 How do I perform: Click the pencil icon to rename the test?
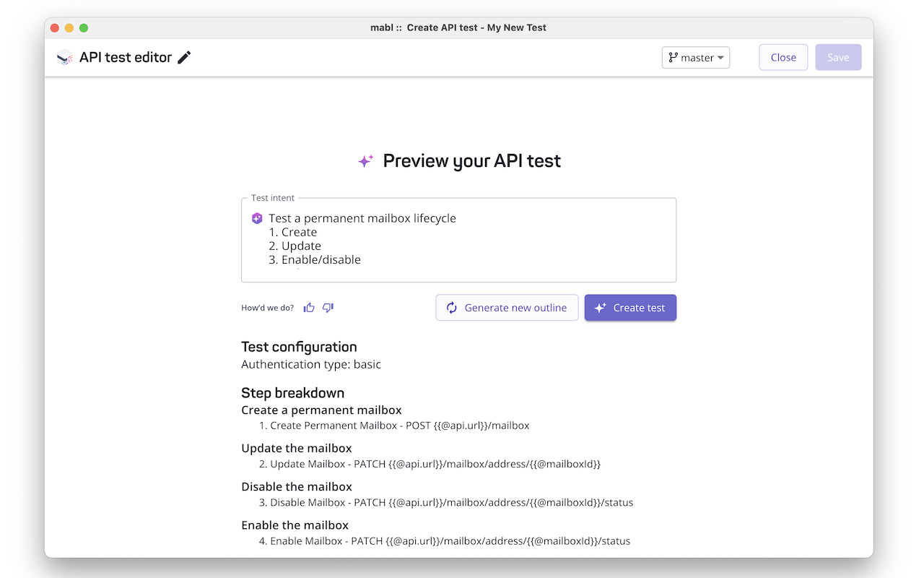pyautogui.click(x=183, y=56)
